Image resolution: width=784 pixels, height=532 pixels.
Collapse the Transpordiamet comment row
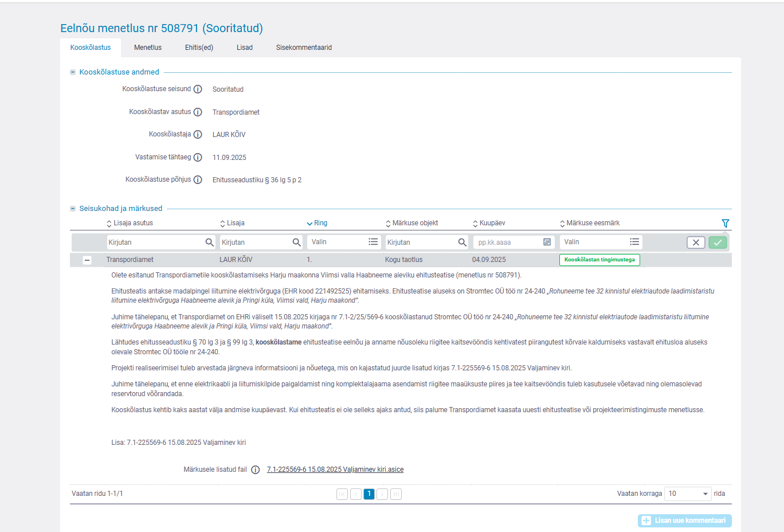(87, 260)
